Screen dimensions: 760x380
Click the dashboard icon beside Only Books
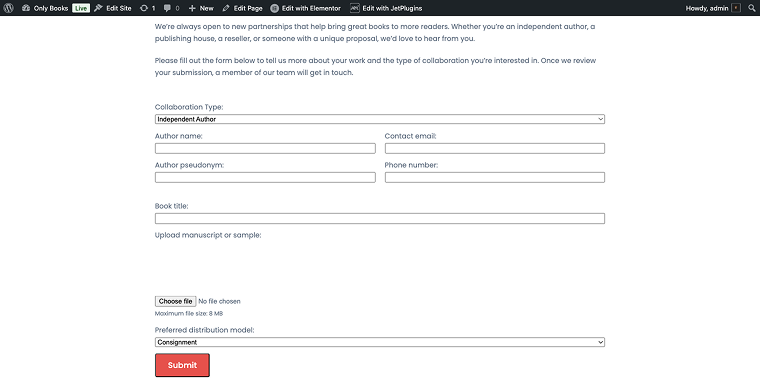click(26, 8)
